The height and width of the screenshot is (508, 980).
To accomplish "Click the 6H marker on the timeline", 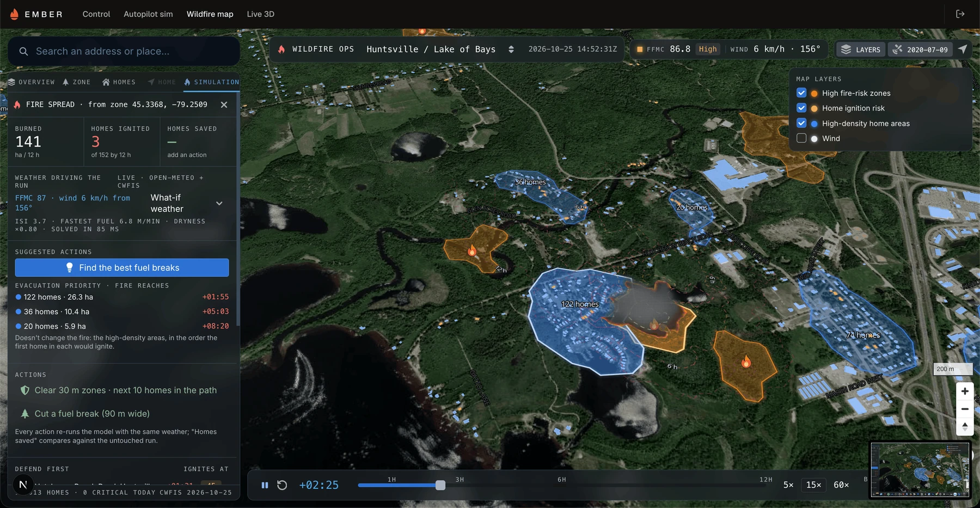I will click(x=562, y=480).
